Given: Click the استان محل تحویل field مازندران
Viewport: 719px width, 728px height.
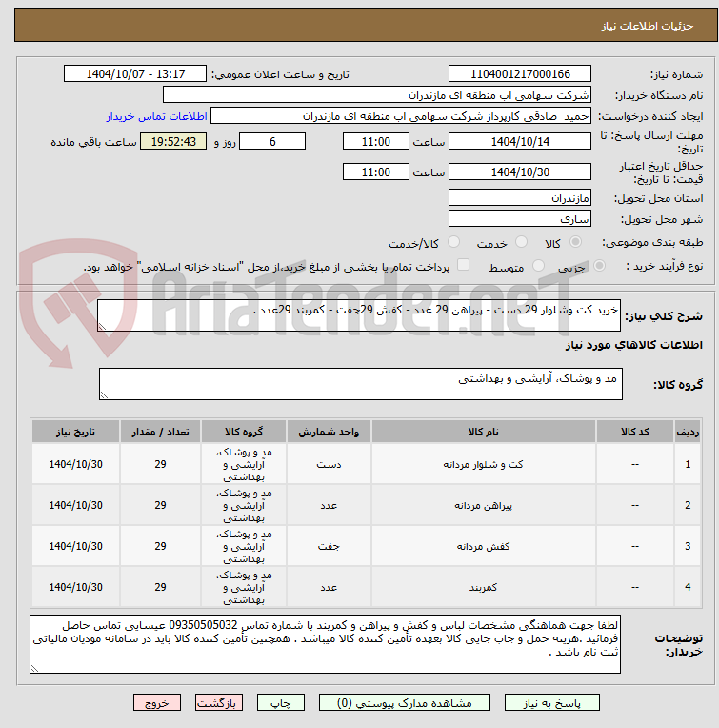Looking at the screenshot, I should click(520, 198).
